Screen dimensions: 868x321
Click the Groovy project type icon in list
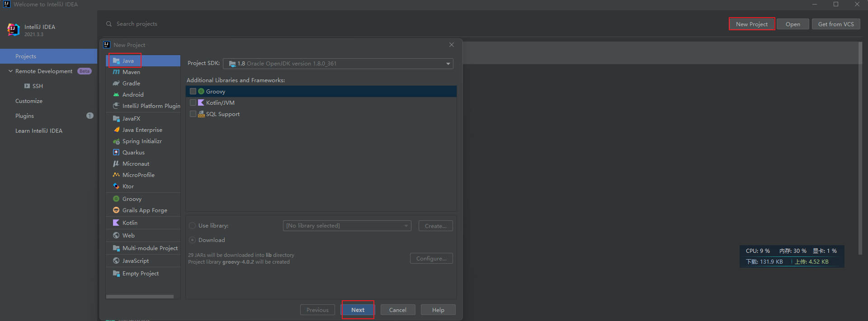tap(116, 199)
